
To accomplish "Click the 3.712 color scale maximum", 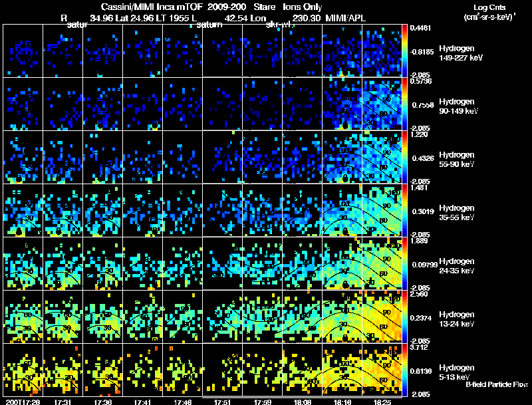I will pyautogui.click(x=419, y=347).
